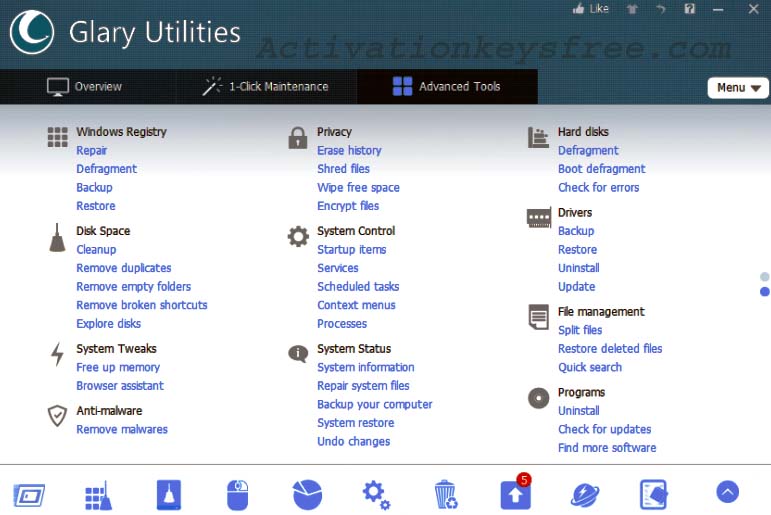This screenshot has height=515, width=771.
Task: Click Check for updates link
Action: pyautogui.click(x=604, y=429)
